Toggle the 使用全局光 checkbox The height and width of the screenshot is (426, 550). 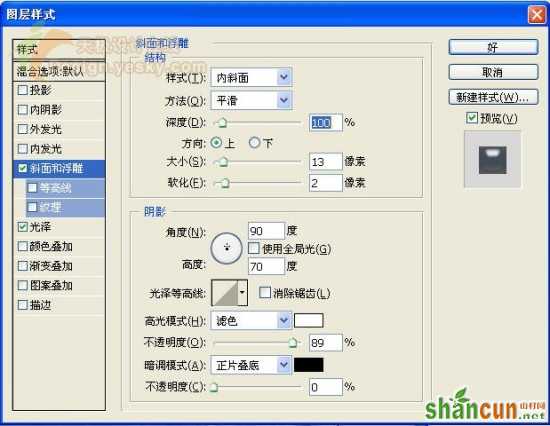254,249
